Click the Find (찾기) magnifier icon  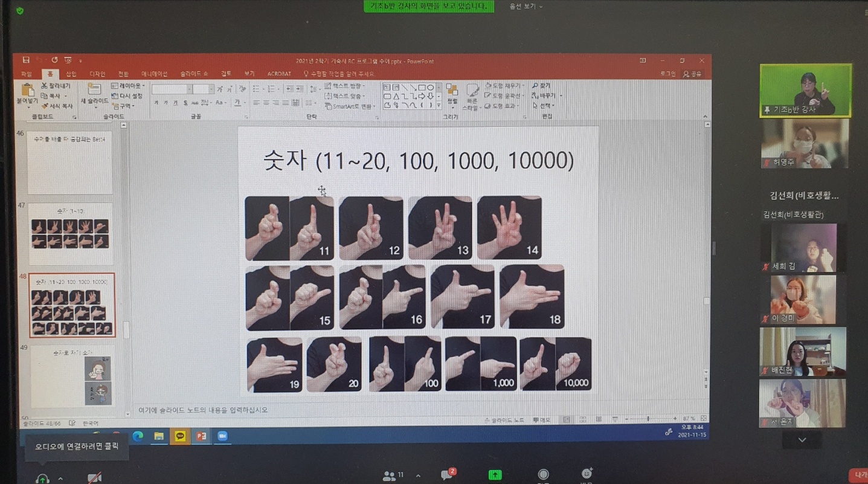[x=535, y=86]
